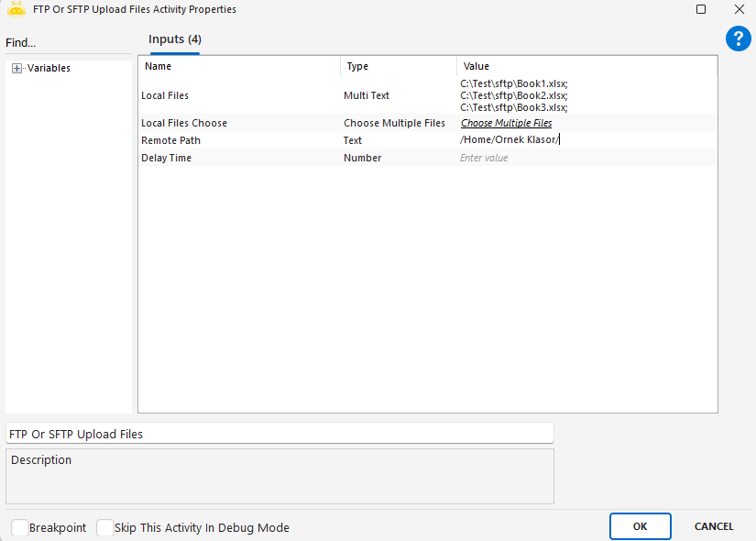
Task: Select the Variables item in tree
Action: coord(49,68)
